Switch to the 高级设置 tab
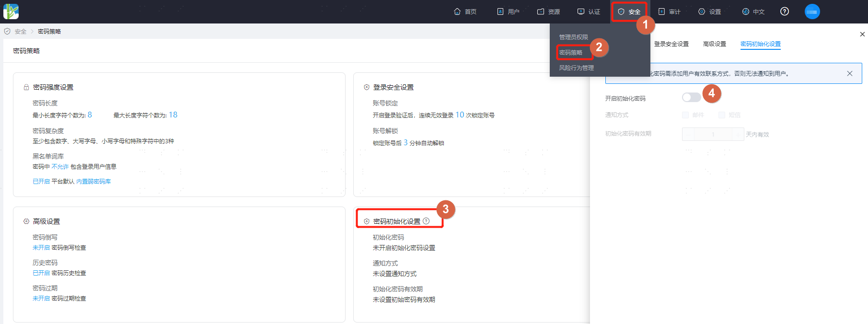Screen dimensions: 868x324 (715, 44)
